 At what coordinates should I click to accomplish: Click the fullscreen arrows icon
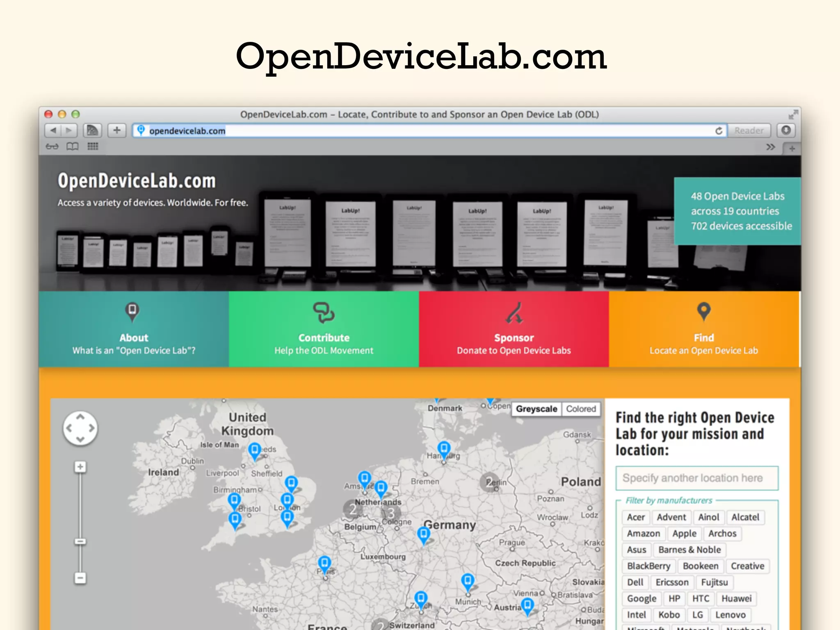[793, 114]
